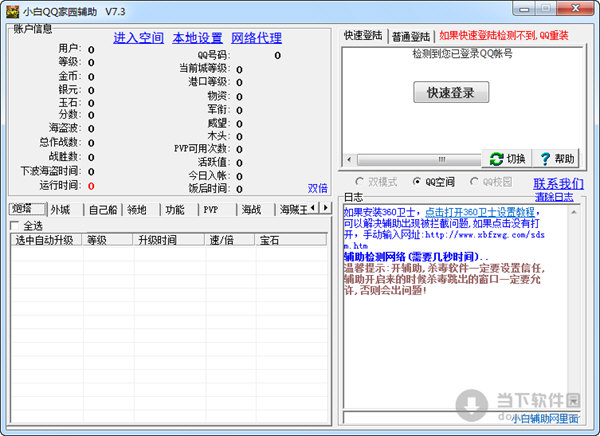
Task: Click the input field below the log
Action: point(461,418)
